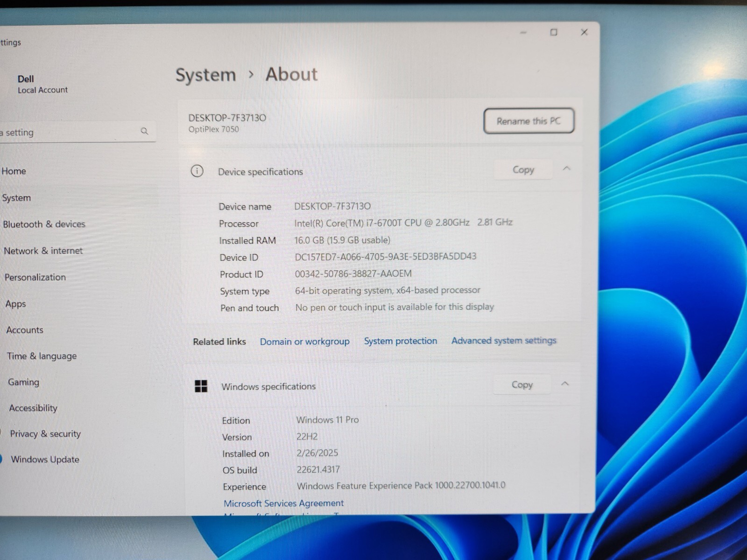Click the Device specifications info icon
This screenshot has width=747, height=560.
click(x=197, y=171)
